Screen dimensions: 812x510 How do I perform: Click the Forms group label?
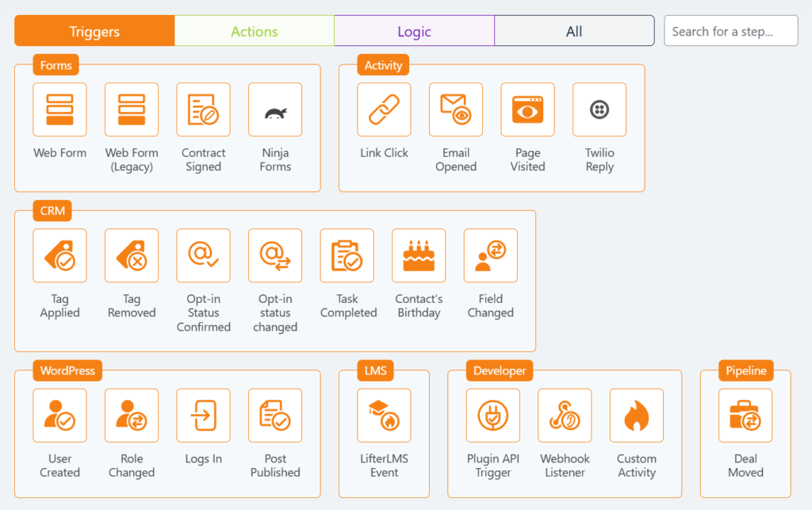point(56,65)
